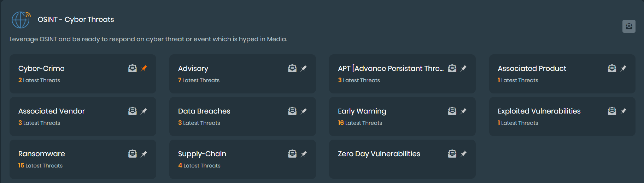Click the OSINT globe logo icon
The width and height of the screenshot is (644, 183).
tap(21, 20)
